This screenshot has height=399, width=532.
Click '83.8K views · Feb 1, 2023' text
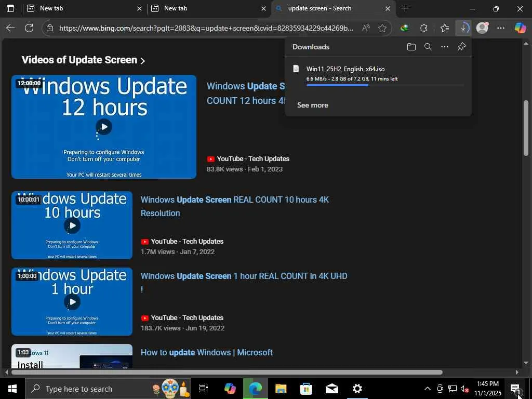click(245, 169)
